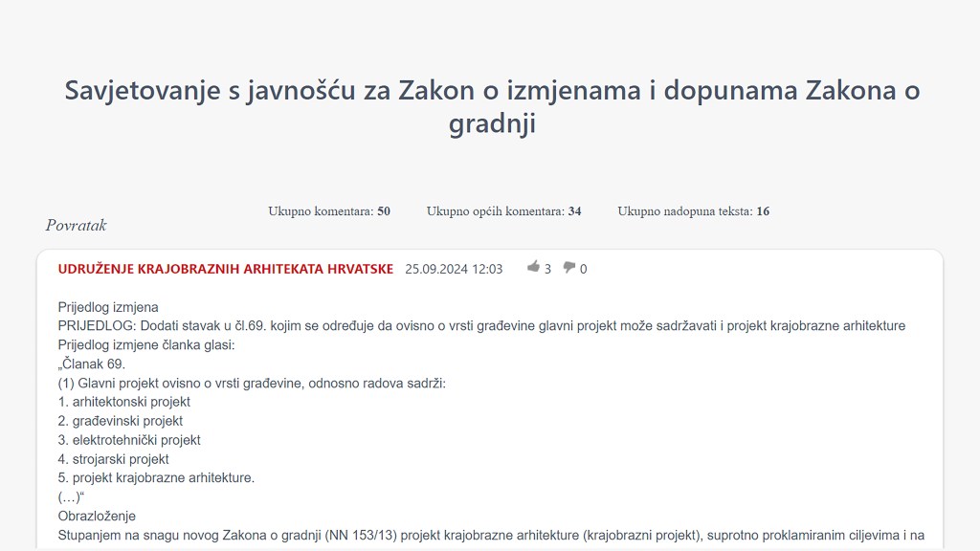The height and width of the screenshot is (551, 980).
Task: Open UDRUŽENJE KRAJOBRAZNIH ARHITEKATA HRVATSKE author link
Action: pos(225,269)
